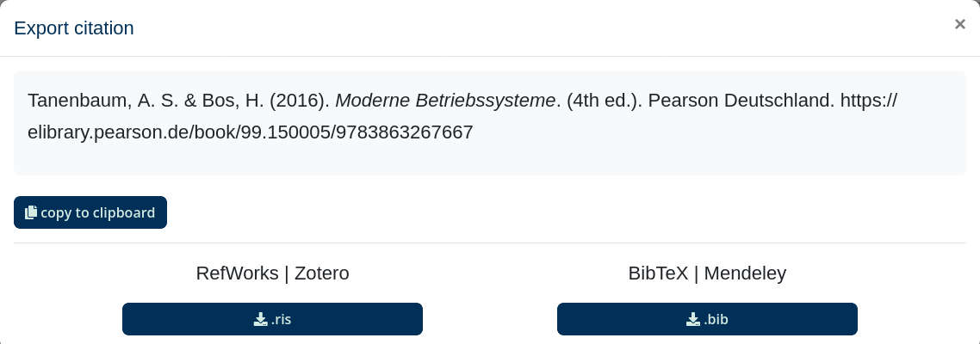The image size is (980, 344).
Task: Click the clipboard icon on copy button
Action: point(31,212)
